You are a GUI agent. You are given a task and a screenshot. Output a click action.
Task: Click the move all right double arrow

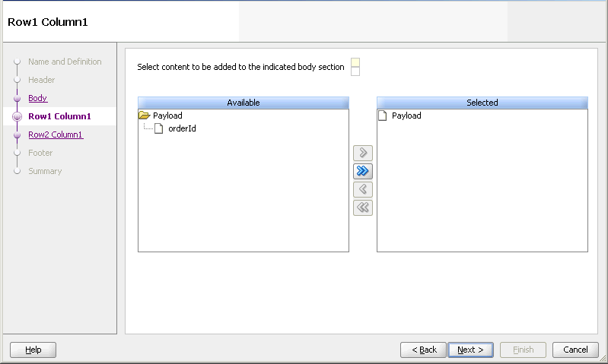click(x=362, y=171)
